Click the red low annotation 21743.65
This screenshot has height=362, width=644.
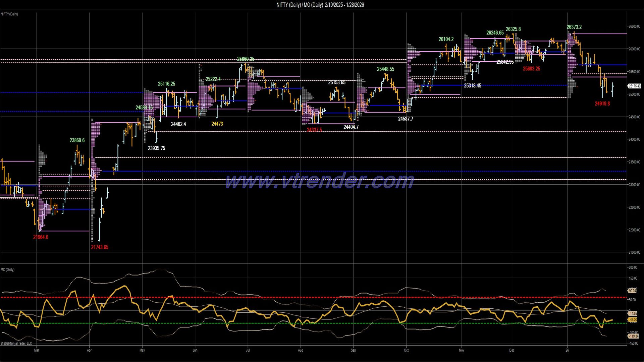[100, 247]
